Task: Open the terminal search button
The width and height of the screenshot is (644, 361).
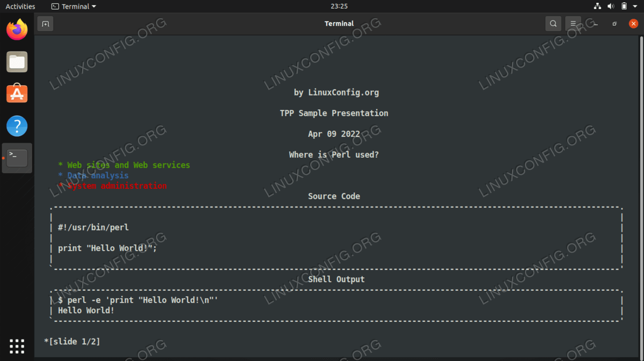Action: [553, 24]
